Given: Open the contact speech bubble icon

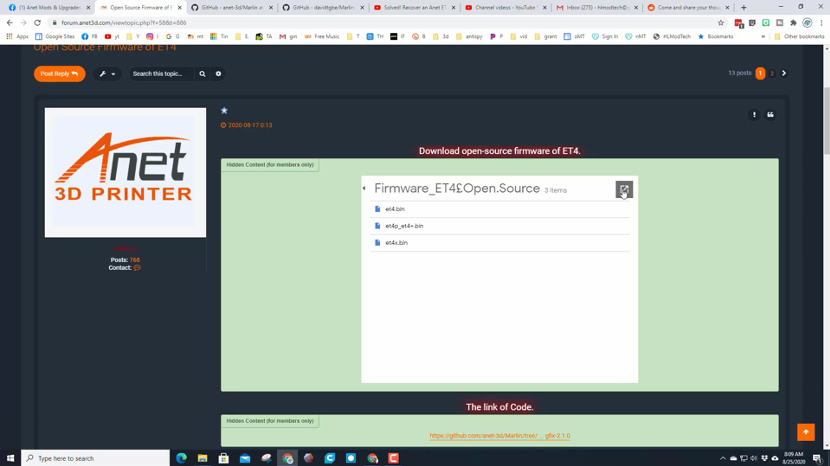Looking at the screenshot, I should [x=137, y=268].
